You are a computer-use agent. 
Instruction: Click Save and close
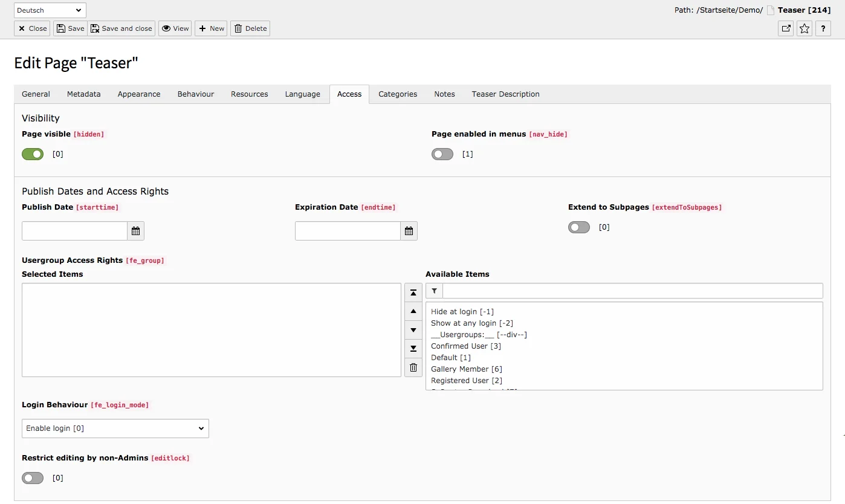coord(121,28)
